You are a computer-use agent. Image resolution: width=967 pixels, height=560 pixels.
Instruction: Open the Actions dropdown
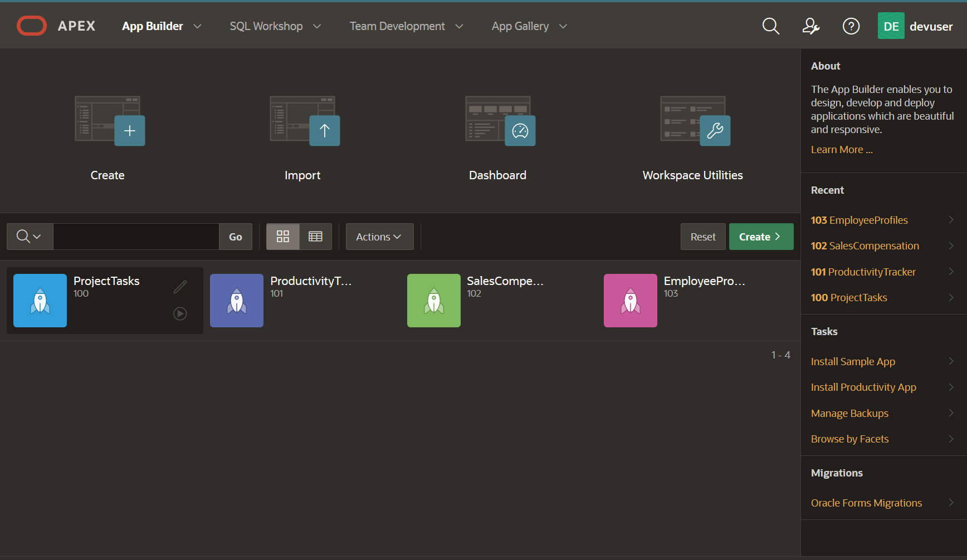pos(379,236)
